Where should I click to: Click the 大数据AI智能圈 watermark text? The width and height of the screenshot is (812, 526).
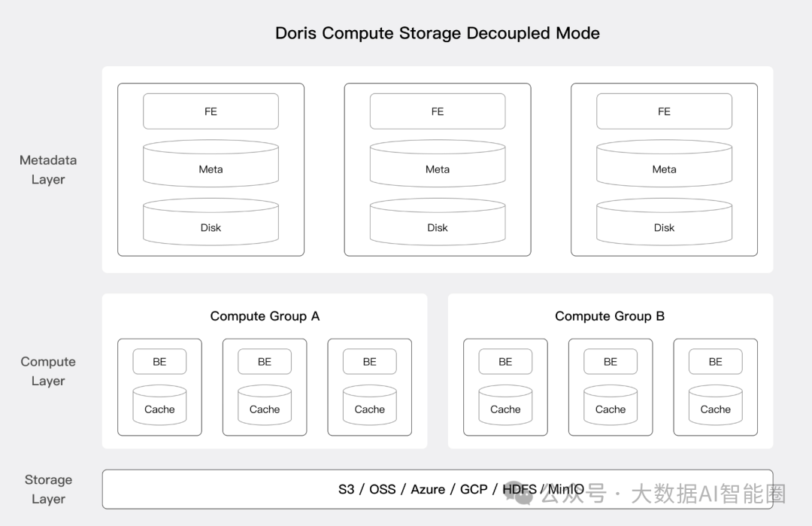pos(708,494)
